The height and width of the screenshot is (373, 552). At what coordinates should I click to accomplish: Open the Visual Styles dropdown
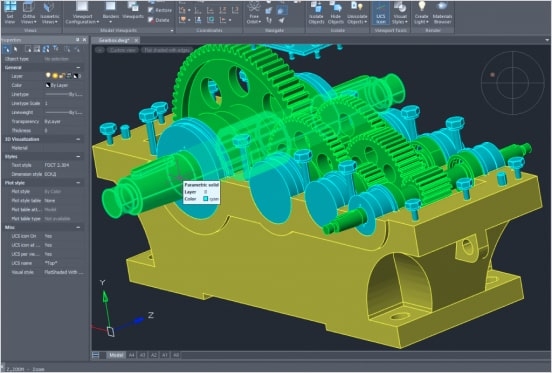pos(400,12)
